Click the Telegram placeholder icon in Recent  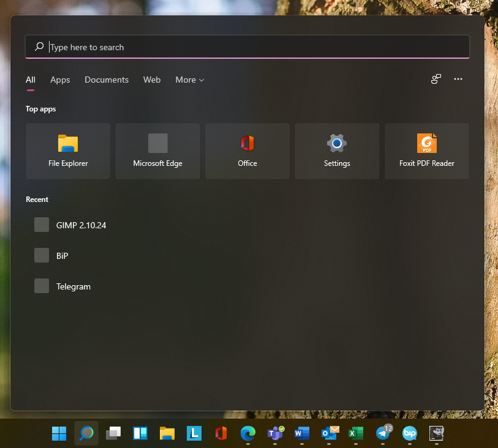42,286
